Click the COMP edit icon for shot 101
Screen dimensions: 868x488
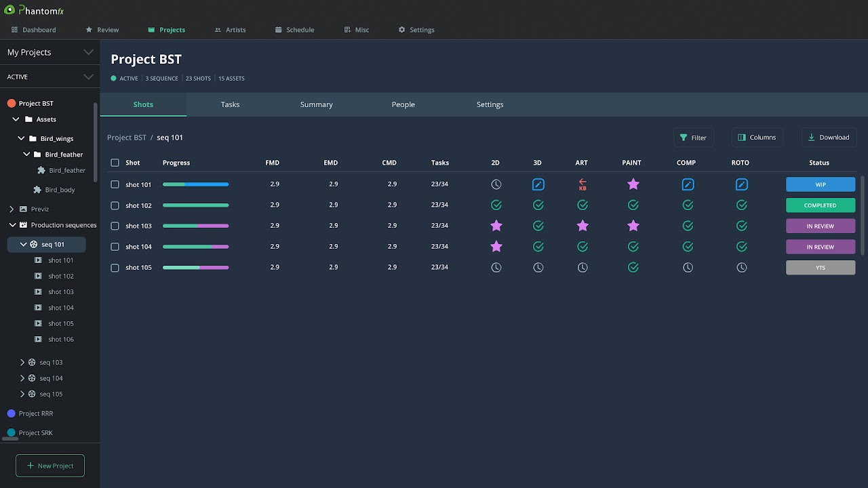point(688,184)
